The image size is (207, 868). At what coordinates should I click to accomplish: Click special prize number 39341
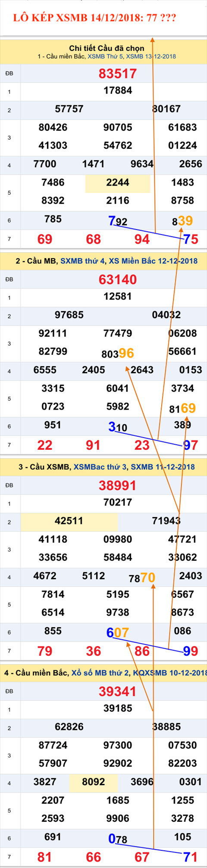point(118,691)
